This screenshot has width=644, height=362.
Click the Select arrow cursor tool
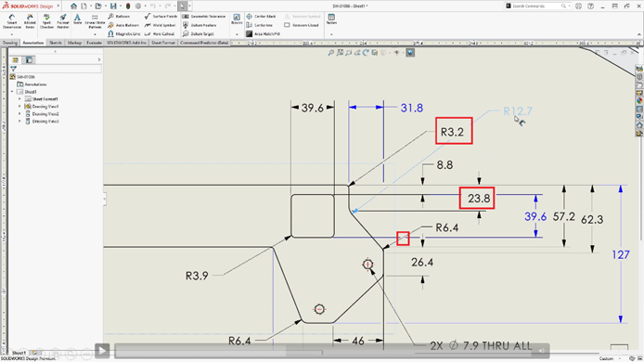183,6
